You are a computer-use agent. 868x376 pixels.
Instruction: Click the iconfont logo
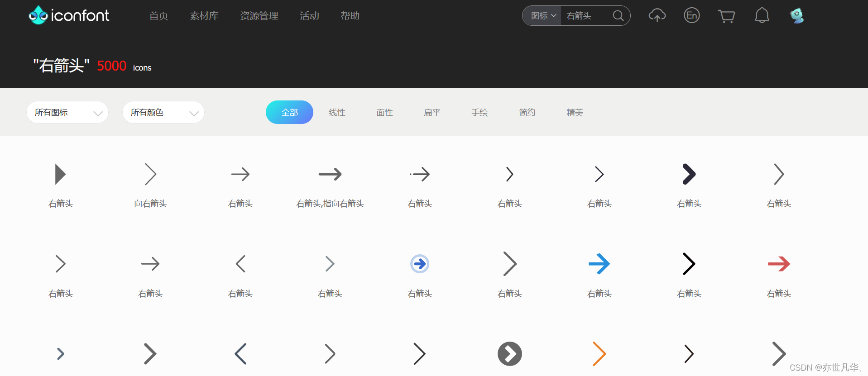tap(69, 15)
